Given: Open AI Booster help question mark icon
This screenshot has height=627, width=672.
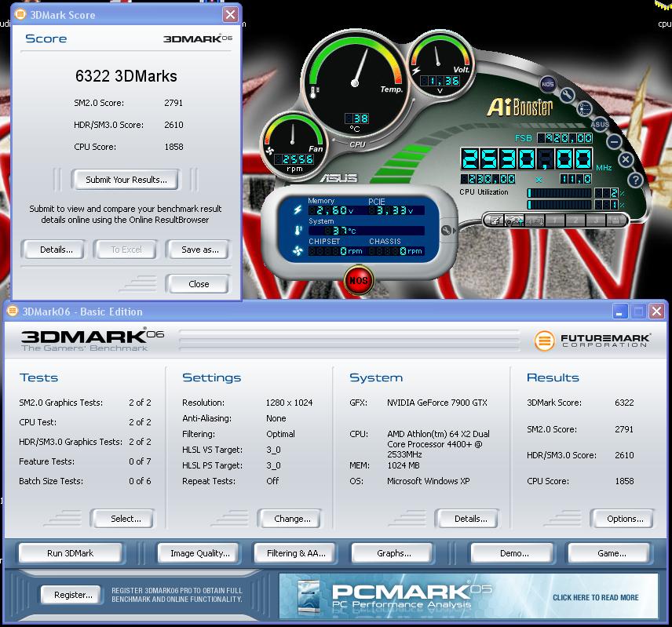Looking at the screenshot, I should tap(636, 180).
